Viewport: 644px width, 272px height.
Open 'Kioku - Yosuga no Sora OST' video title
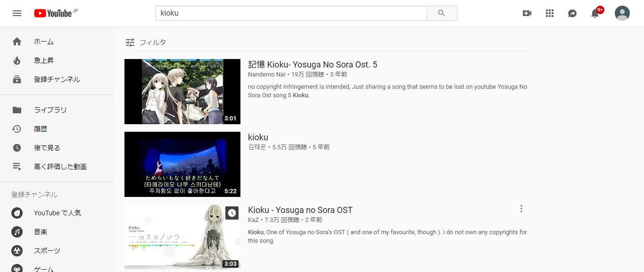(300, 210)
